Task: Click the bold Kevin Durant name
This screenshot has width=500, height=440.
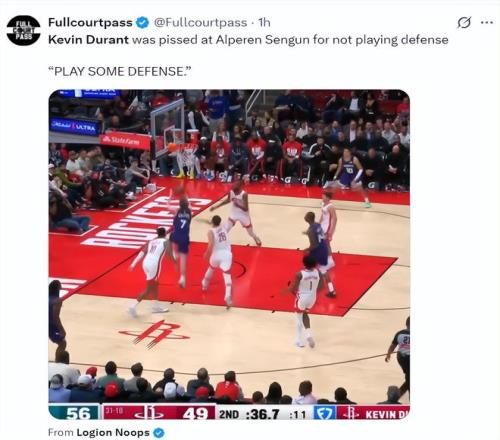Action: [x=88, y=40]
